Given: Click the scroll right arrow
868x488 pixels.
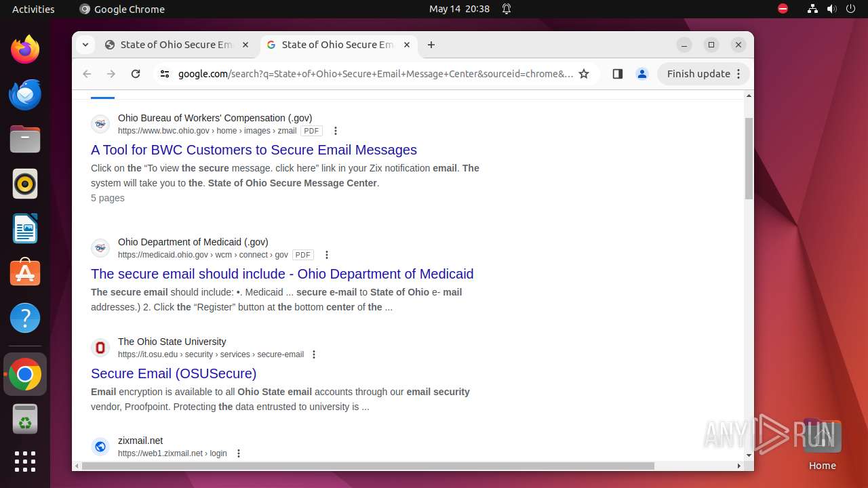Looking at the screenshot, I should pos(739,466).
